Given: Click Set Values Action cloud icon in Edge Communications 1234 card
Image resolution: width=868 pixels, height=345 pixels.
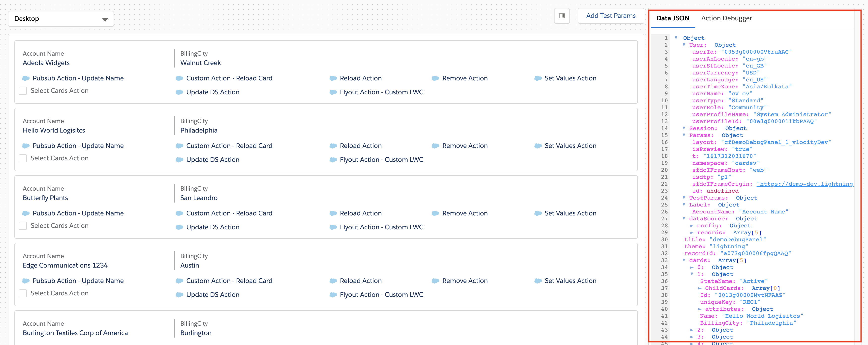Looking at the screenshot, I should tap(538, 280).
